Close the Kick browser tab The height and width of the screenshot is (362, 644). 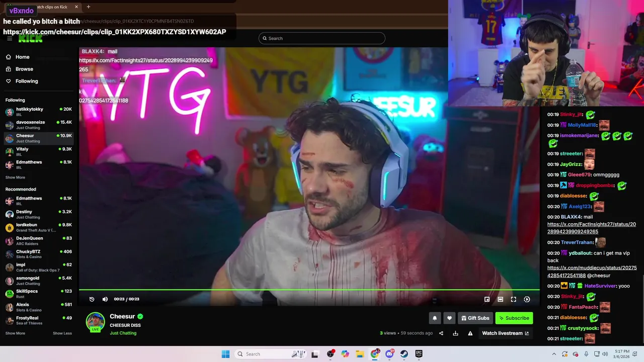(76, 7)
